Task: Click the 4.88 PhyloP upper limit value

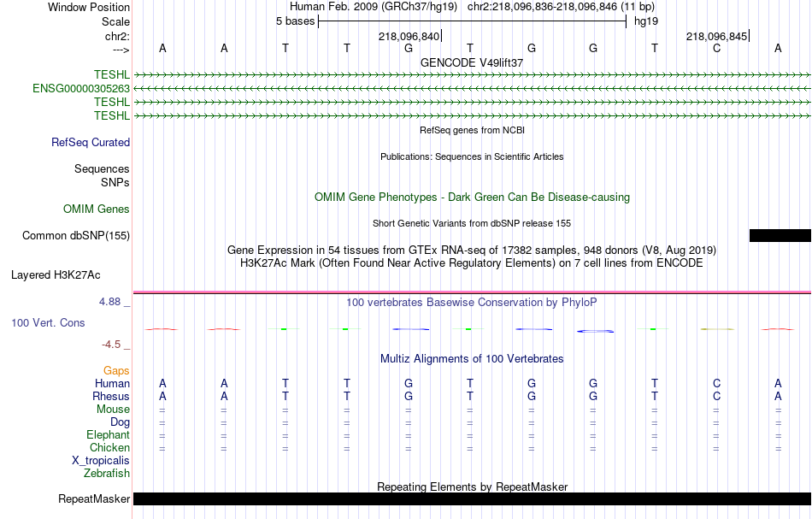Action: tap(109, 302)
